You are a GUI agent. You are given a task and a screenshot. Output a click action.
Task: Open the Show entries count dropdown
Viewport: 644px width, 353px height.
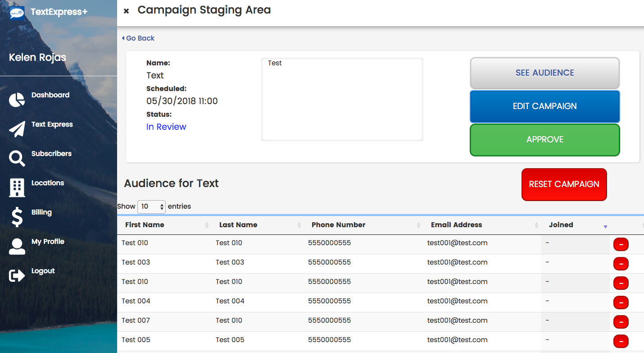(x=152, y=206)
